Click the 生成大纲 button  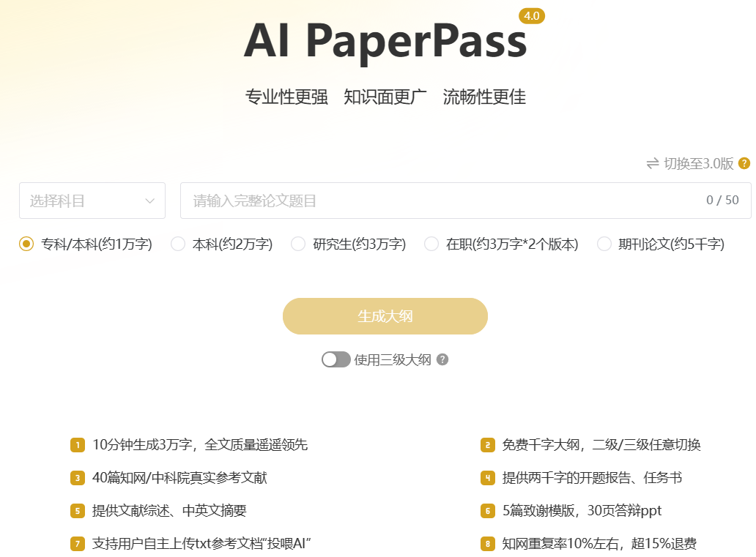(385, 316)
